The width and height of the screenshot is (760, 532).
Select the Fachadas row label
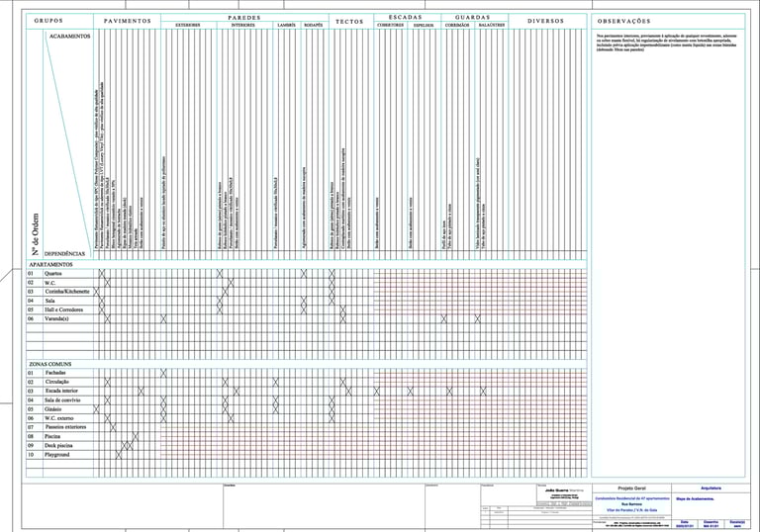point(55,373)
